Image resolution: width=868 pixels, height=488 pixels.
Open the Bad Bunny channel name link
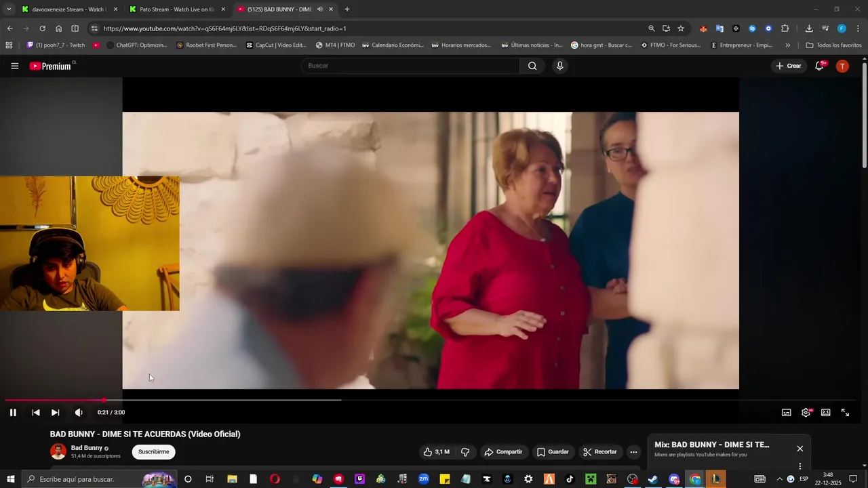[87, 448]
